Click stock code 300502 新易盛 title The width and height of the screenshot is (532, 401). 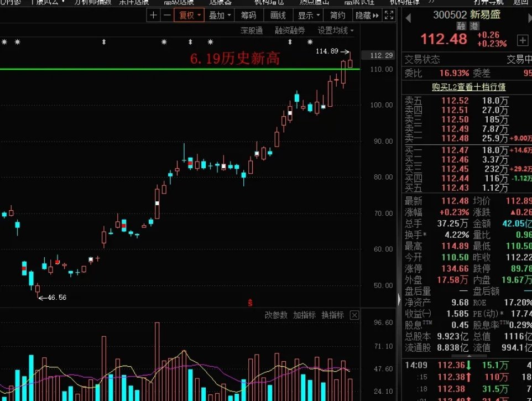(x=467, y=14)
